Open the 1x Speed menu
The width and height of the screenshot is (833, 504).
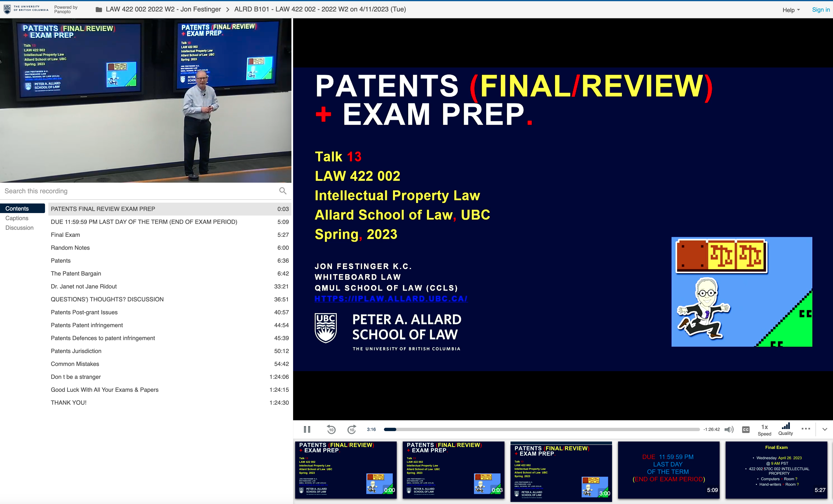[764, 430]
